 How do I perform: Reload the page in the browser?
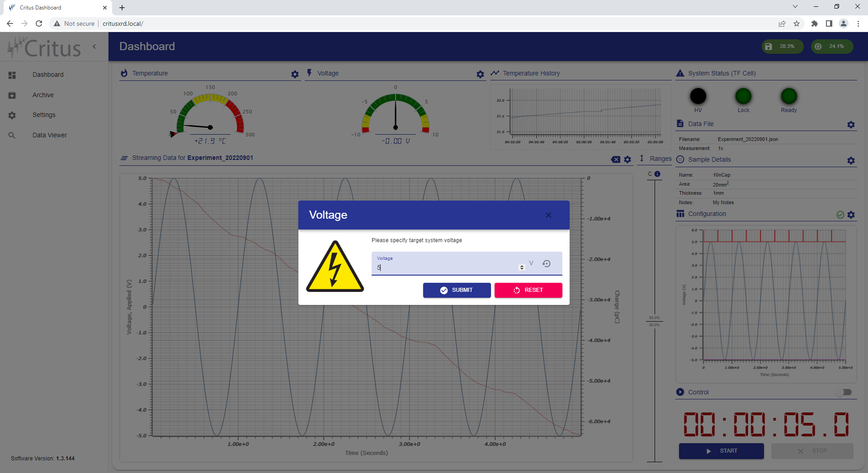click(39, 23)
